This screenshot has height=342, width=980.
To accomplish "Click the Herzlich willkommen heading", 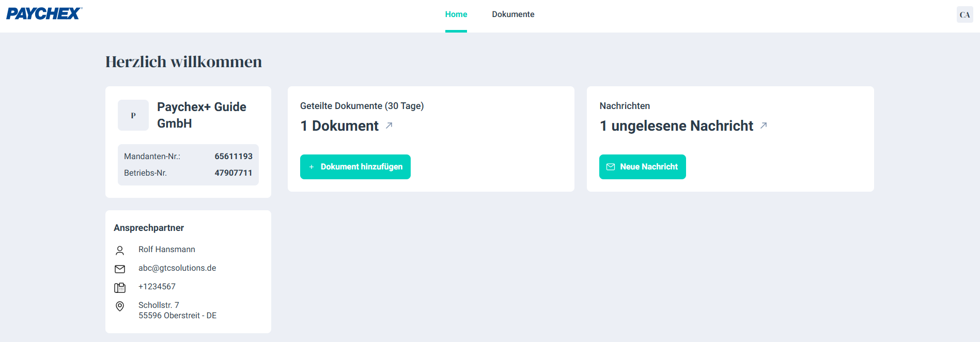I will coord(183,61).
